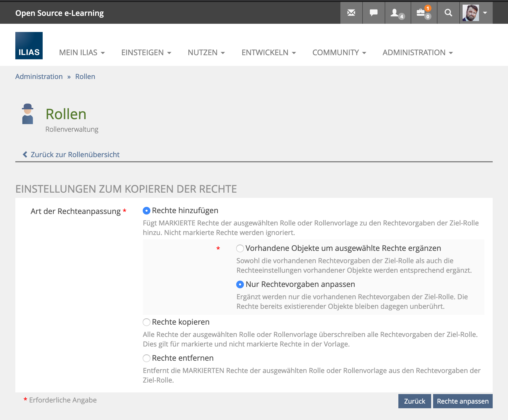Click the ILIAS logo

point(29,46)
